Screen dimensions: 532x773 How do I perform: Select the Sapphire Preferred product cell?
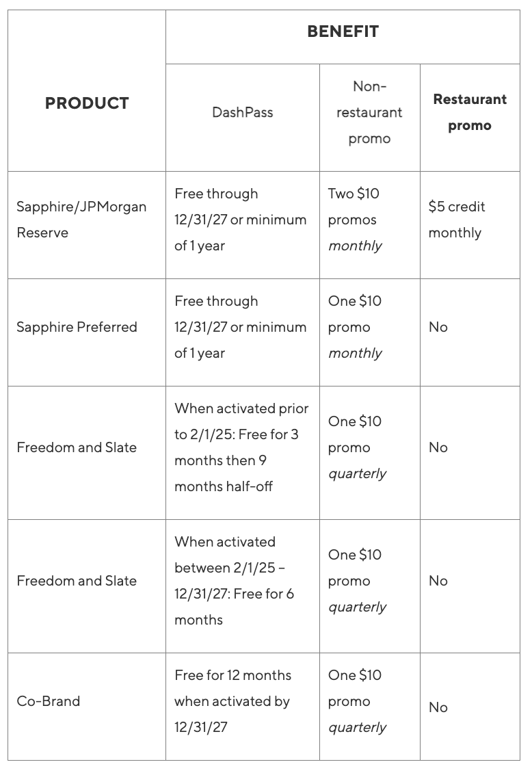point(77,327)
